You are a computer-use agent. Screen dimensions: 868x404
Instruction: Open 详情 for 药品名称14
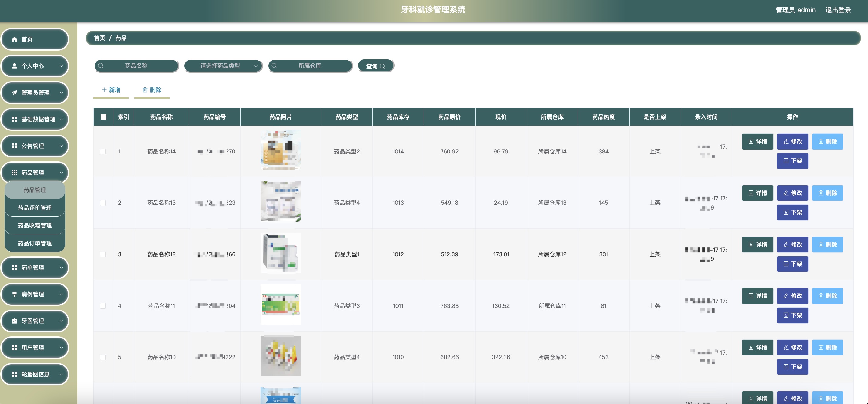coord(758,142)
